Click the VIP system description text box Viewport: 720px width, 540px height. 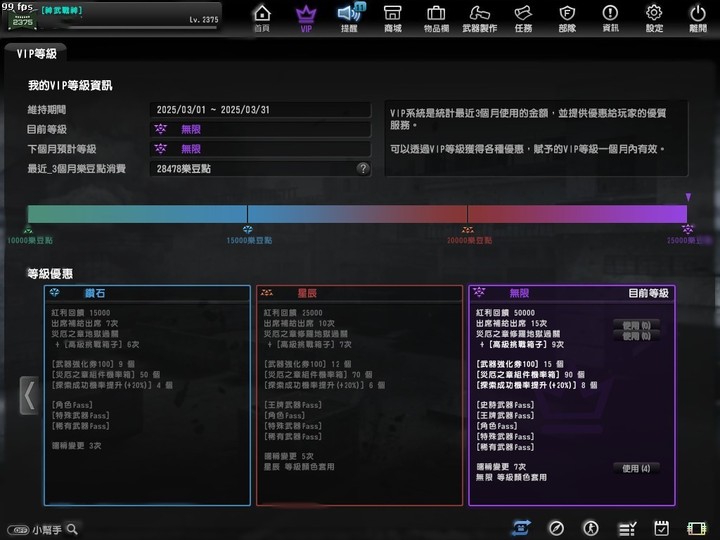536,138
